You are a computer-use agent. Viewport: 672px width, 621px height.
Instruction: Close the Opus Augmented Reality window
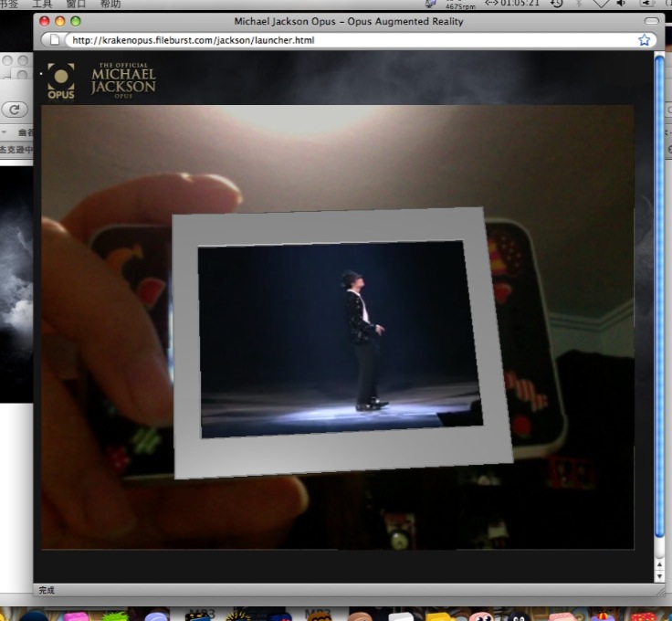point(44,21)
